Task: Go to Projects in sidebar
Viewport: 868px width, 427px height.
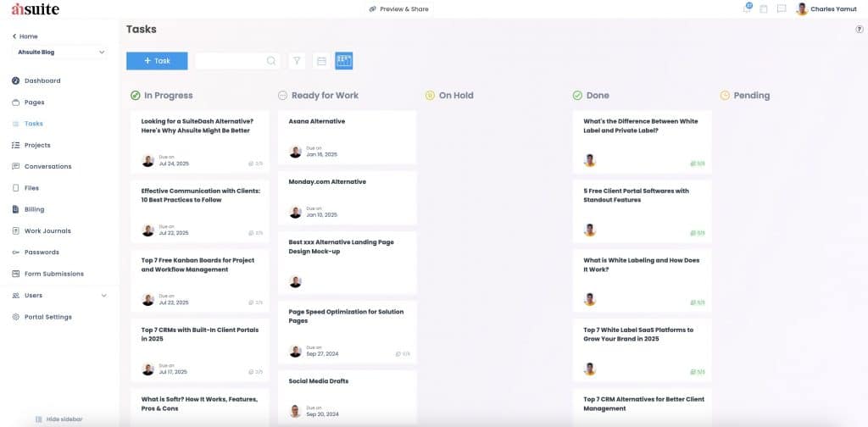Action: point(36,145)
